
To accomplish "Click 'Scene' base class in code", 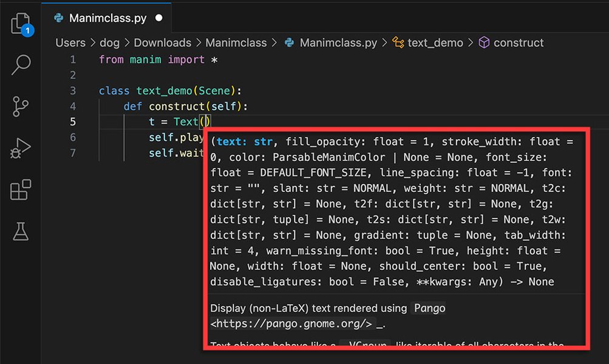I will 214,91.
